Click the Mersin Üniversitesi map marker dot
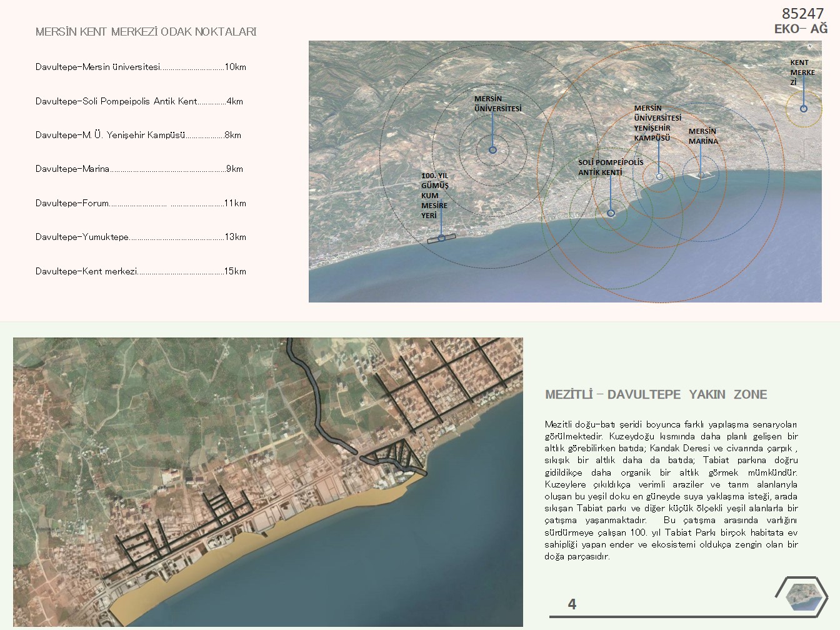Viewport: 840px width, 630px height. point(492,150)
